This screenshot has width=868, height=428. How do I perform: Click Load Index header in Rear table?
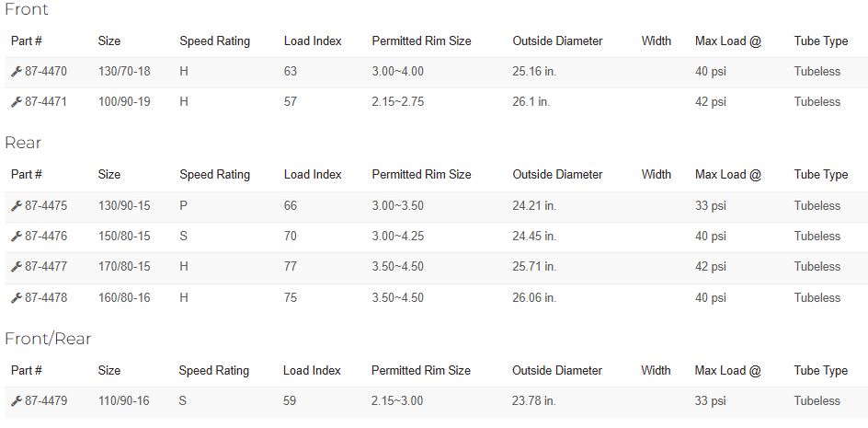tap(313, 175)
